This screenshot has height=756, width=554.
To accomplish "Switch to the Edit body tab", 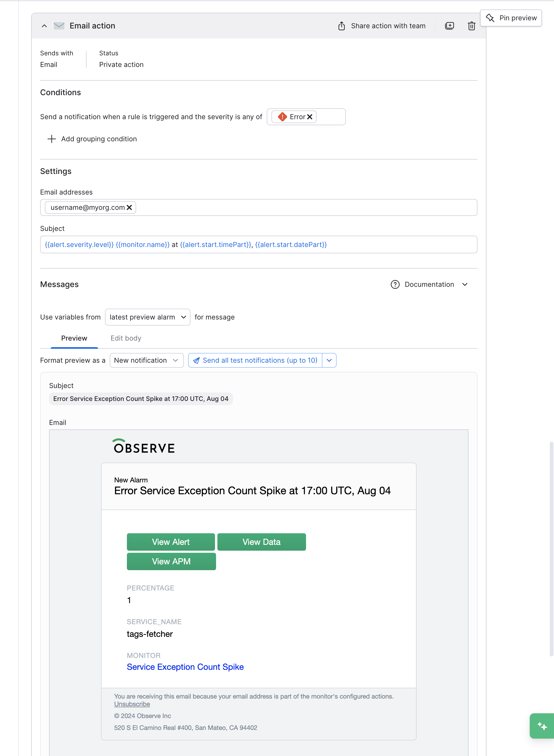I will click(x=126, y=338).
